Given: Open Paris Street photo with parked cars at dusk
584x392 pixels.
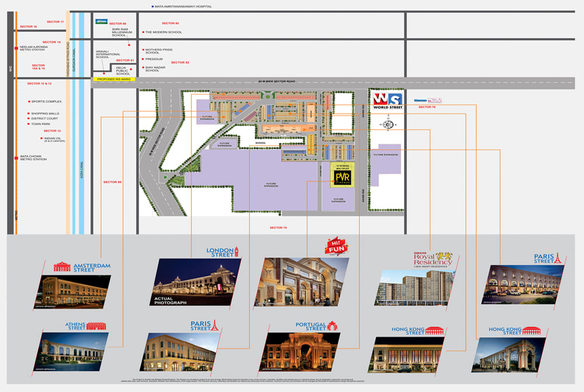Looking at the screenshot, I should 523,285.
